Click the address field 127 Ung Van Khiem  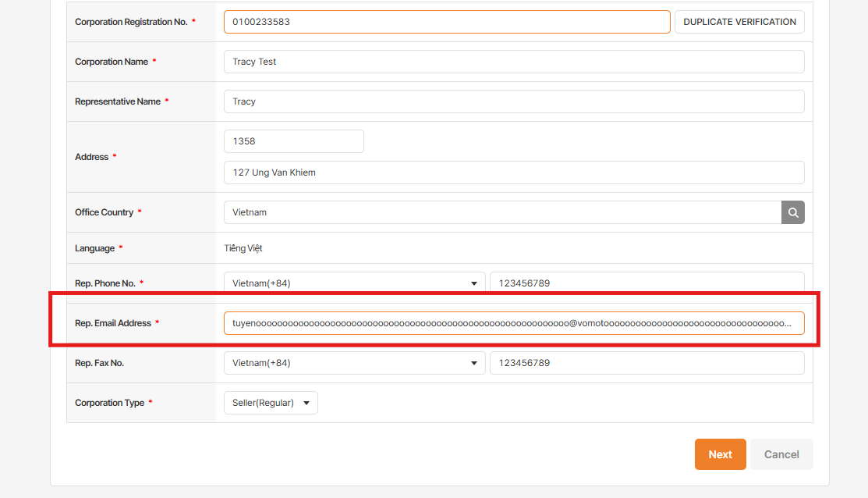tap(514, 173)
